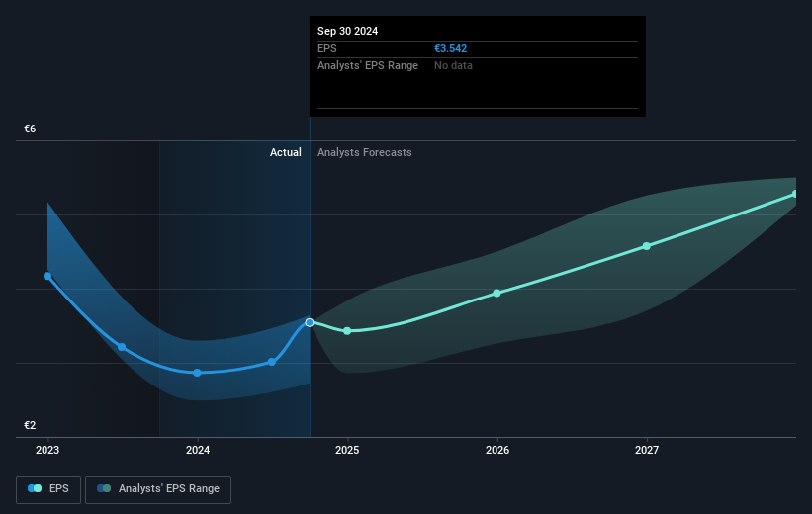Select the mid-2024 EPS data point
Image resolution: width=812 pixels, height=514 pixels.
coord(272,362)
